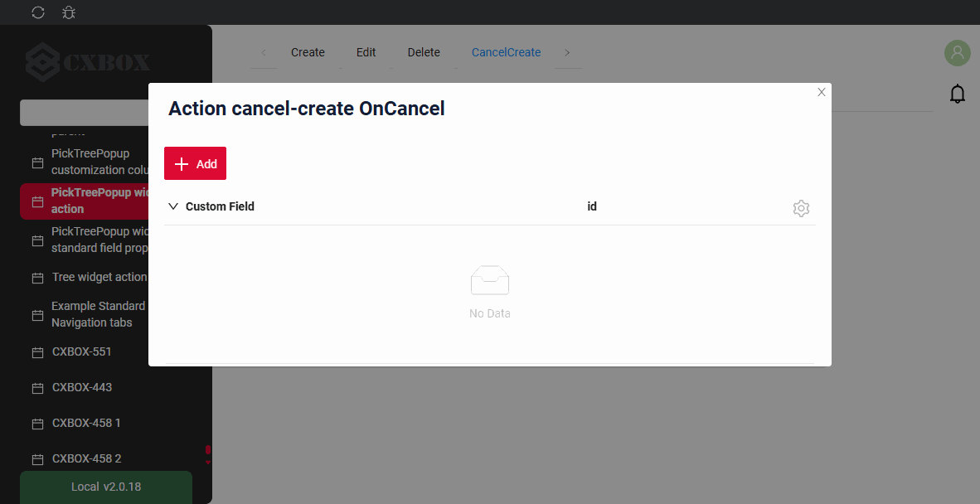Click the CXBOX logo

88,62
